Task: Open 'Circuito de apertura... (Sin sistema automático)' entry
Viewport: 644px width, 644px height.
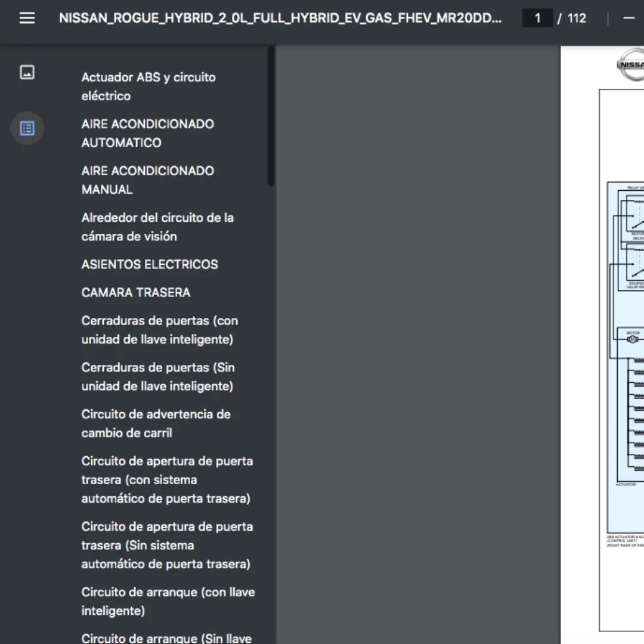Action: click(167, 545)
